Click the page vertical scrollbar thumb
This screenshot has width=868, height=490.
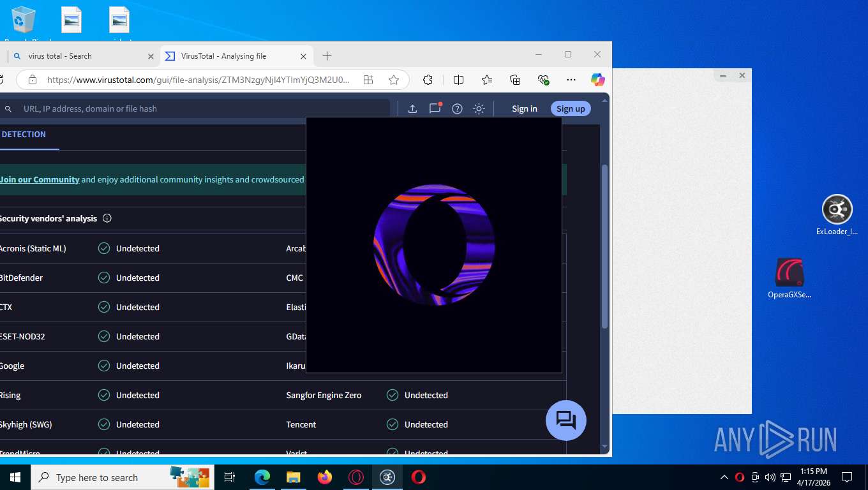click(x=604, y=246)
